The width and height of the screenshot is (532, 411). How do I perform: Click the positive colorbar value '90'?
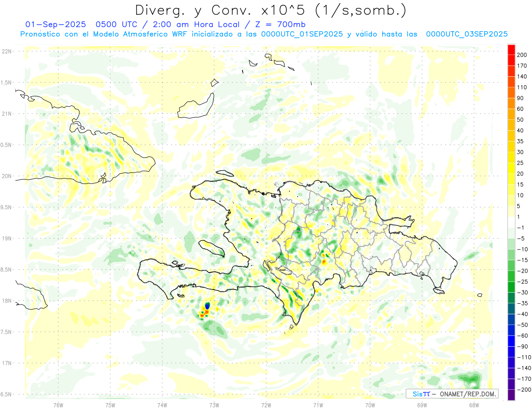[520, 98]
